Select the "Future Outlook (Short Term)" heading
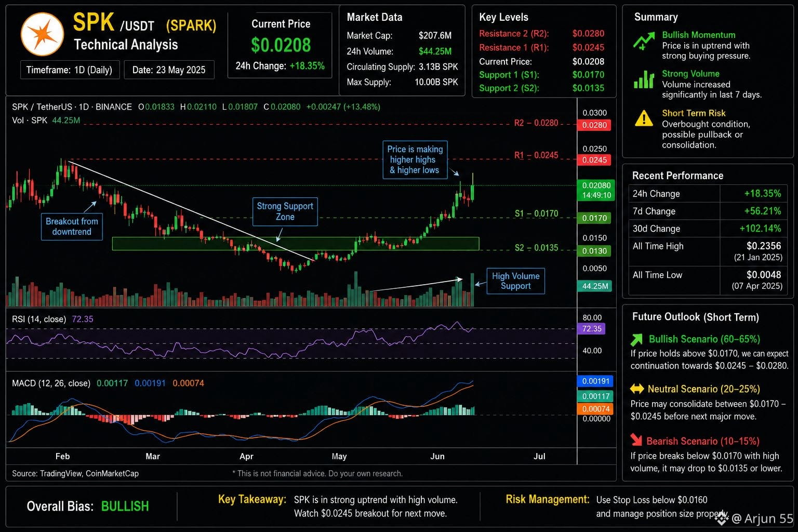The height and width of the screenshot is (532, 798). pos(696,317)
